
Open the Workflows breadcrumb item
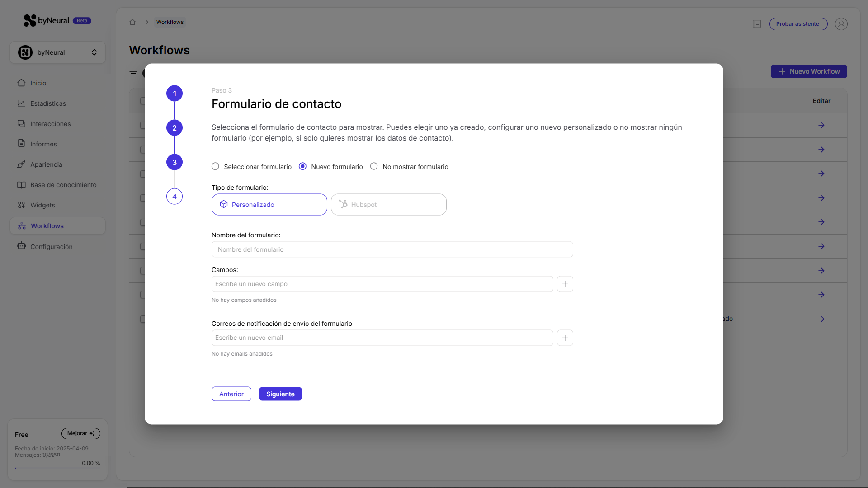pyautogui.click(x=170, y=22)
